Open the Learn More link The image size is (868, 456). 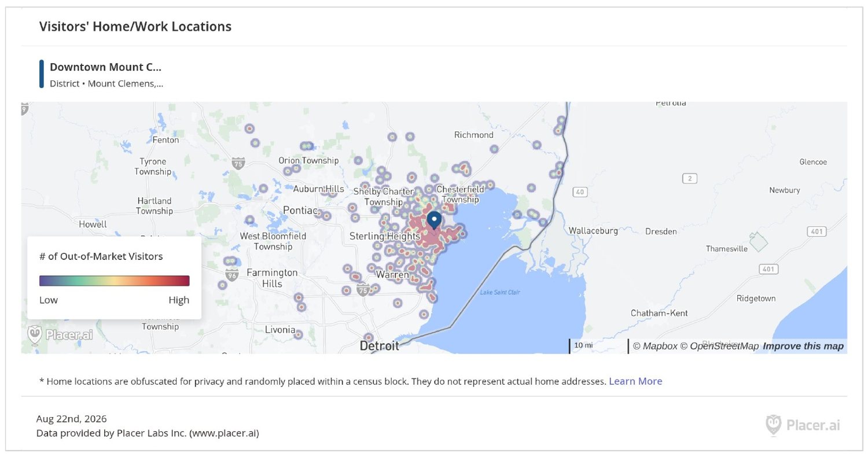(x=635, y=381)
